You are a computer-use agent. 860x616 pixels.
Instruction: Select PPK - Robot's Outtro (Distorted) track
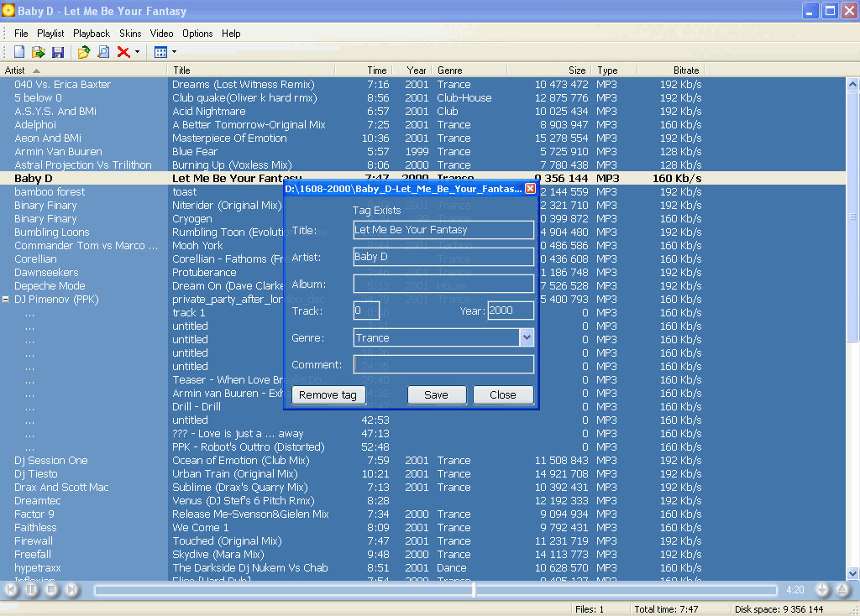pyautogui.click(x=249, y=447)
